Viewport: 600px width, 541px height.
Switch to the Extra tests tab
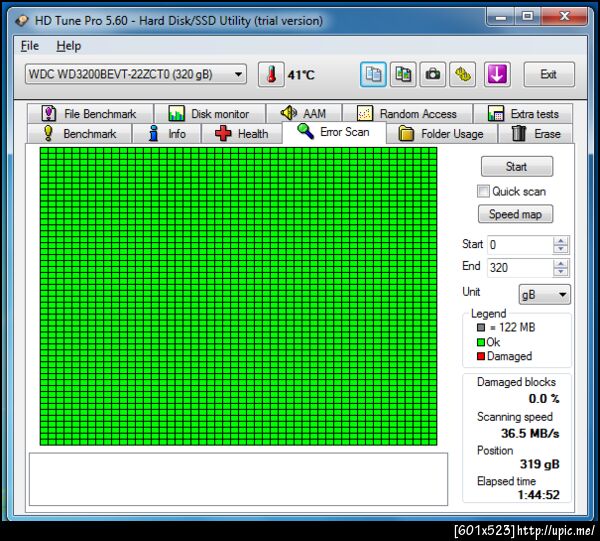(523, 114)
